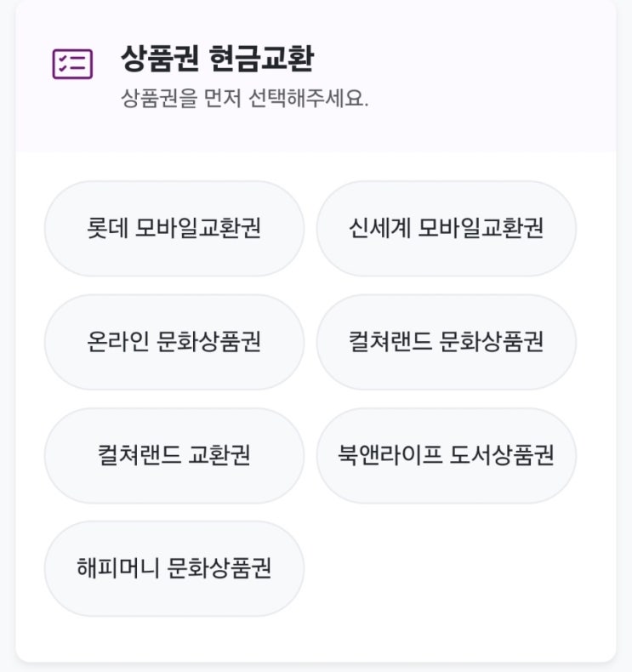Choose the Cultureland exchange voucher button
632x672 pixels.
click(x=174, y=455)
